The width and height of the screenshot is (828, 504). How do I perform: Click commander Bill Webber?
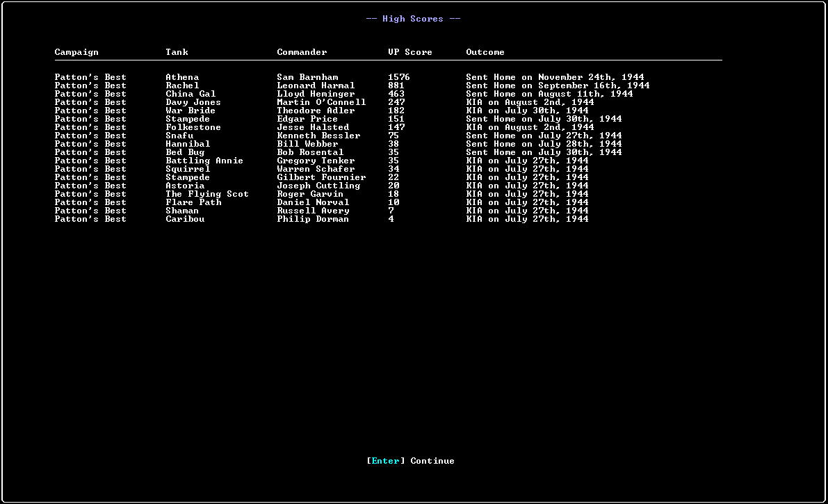click(307, 144)
